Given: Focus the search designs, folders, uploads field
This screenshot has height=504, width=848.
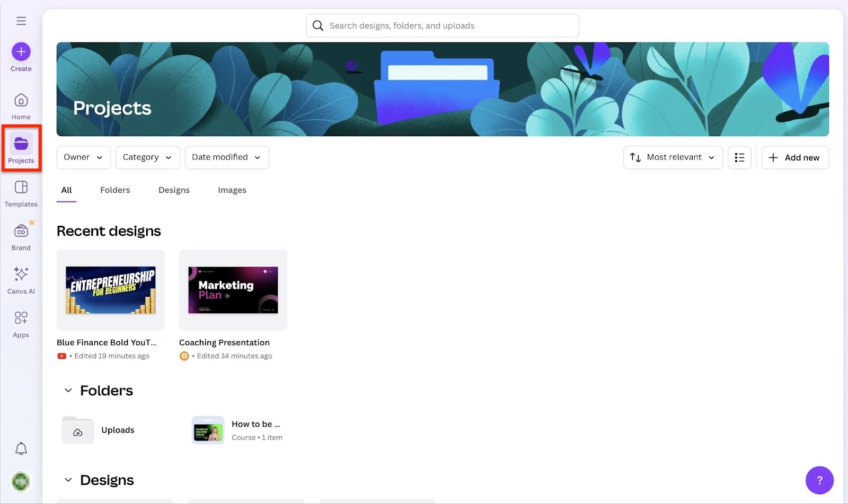Looking at the screenshot, I should [443, 25].
